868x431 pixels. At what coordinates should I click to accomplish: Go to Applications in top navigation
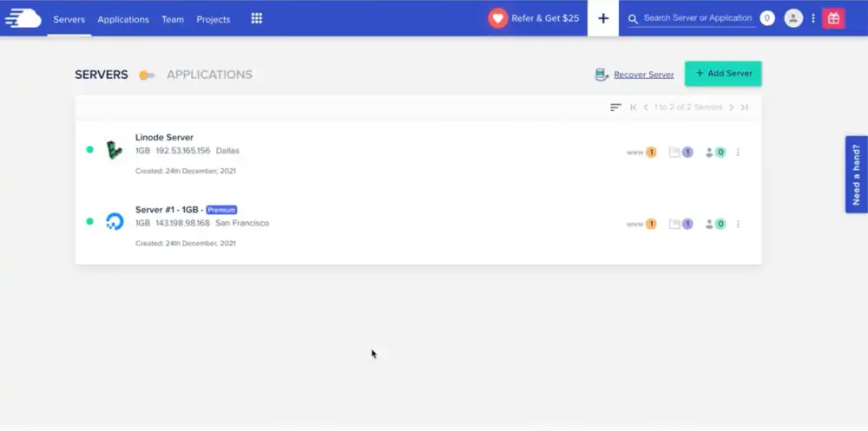click(123, 19)
